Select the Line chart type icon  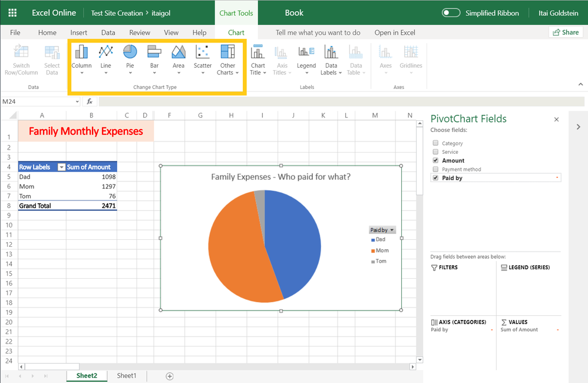105,53
